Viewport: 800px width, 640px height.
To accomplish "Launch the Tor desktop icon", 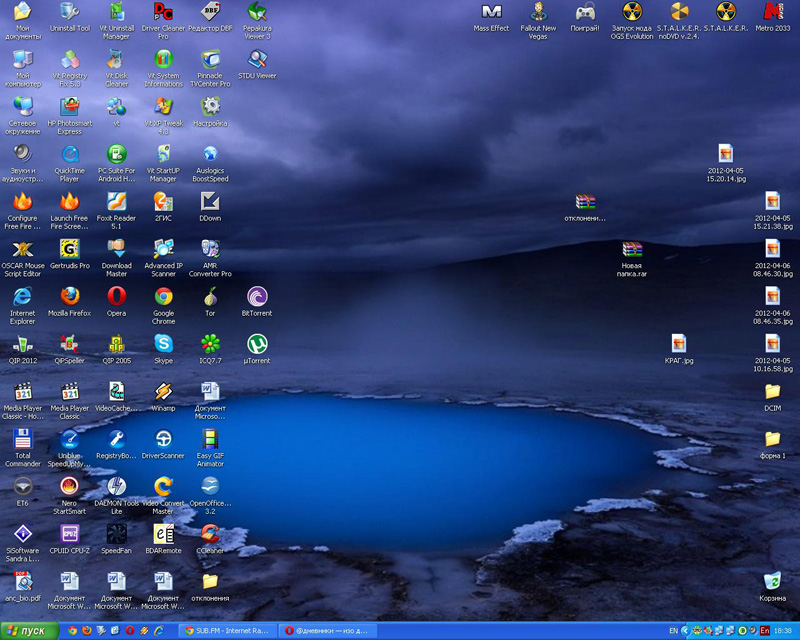I will [210, 302].
